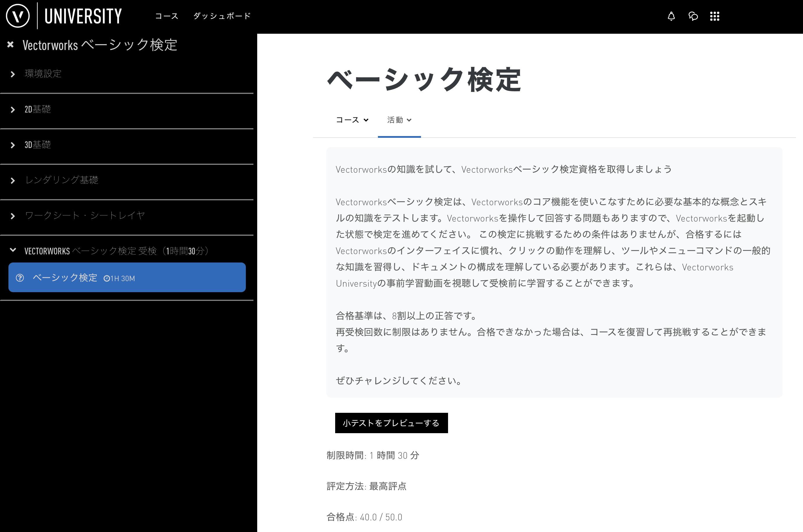This screenshot has height=532, width=803.
Task: Select コース in the top navigation
Action: [x=167, y=16]
